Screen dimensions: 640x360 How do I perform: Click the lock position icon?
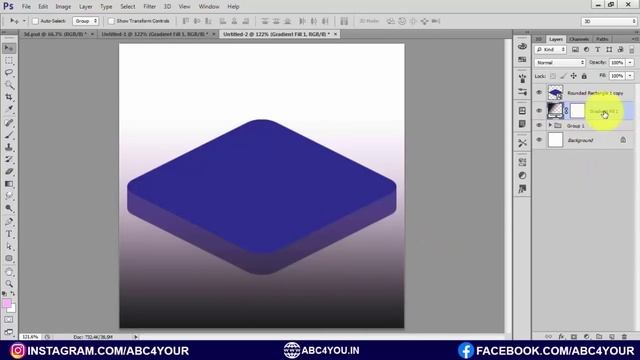(573, 76)
